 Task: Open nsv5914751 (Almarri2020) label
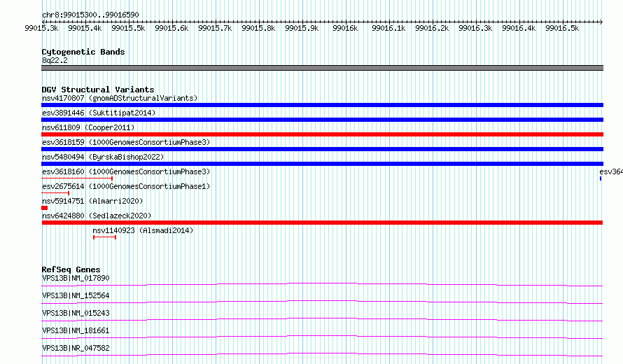click(92, 201)
